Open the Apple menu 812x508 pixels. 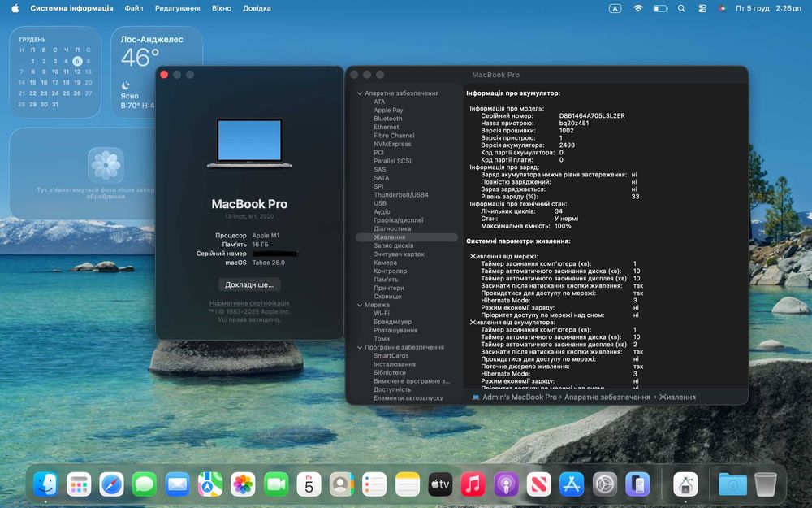coord(15,8)
